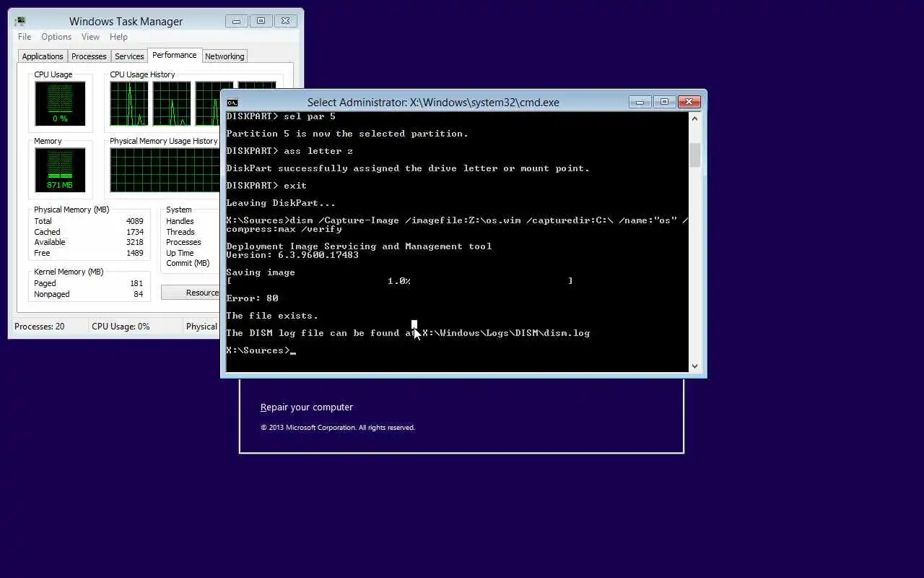The image size is (924, 578).
Task: Click the Kernel 'Paged' value 181
Action: click(136, 283)
